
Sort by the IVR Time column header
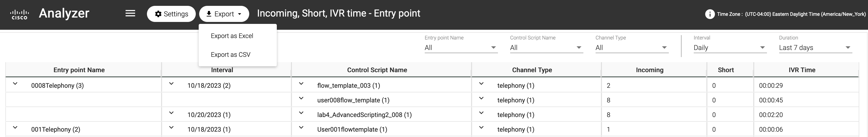click(x=802, y=70)
